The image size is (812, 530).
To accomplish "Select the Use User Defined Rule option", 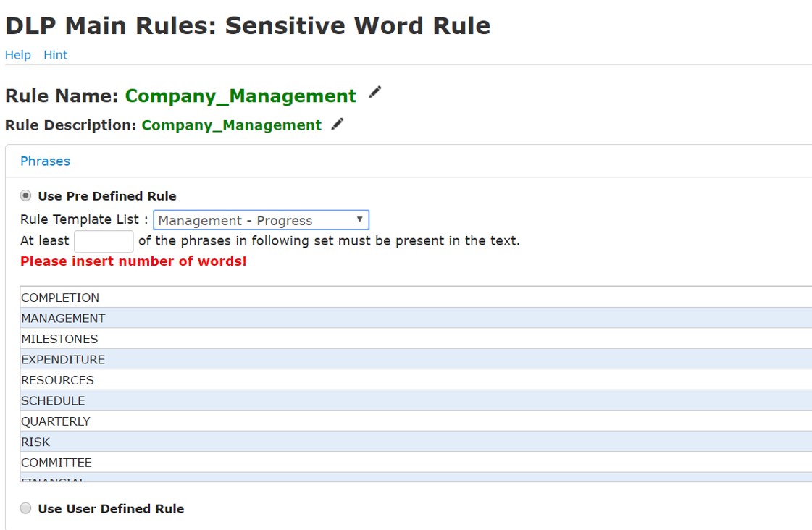I will 26,508.
